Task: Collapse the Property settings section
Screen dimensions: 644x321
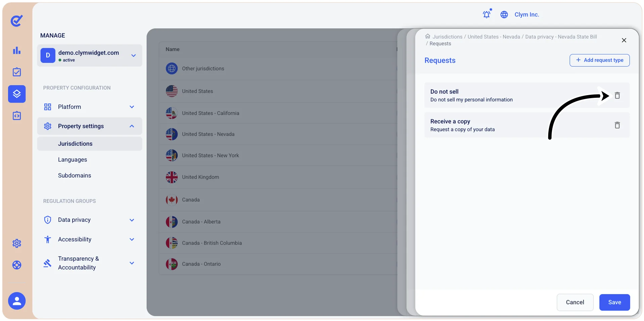Action: point(90,126)
